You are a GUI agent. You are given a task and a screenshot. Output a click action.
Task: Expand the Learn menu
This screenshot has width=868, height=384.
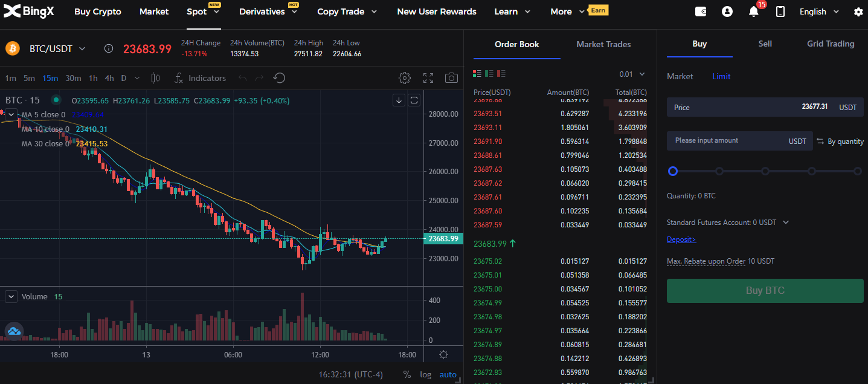coord(512,11)
